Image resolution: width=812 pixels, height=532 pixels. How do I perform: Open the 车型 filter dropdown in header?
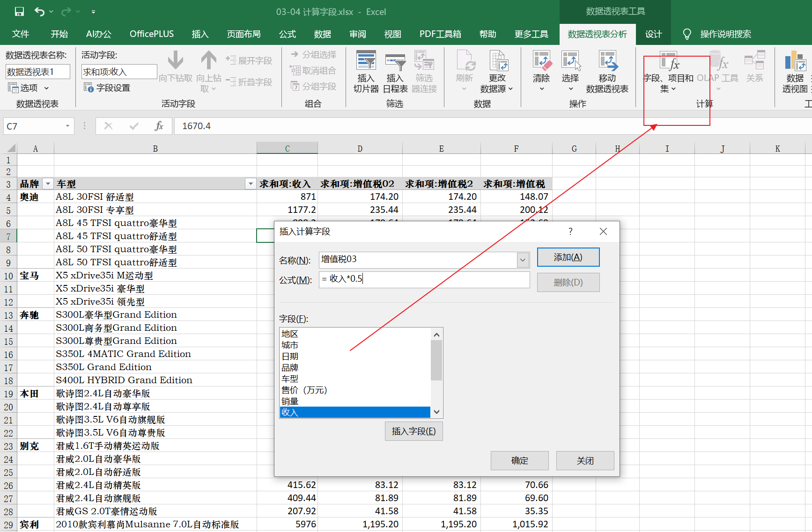point(251,184)
